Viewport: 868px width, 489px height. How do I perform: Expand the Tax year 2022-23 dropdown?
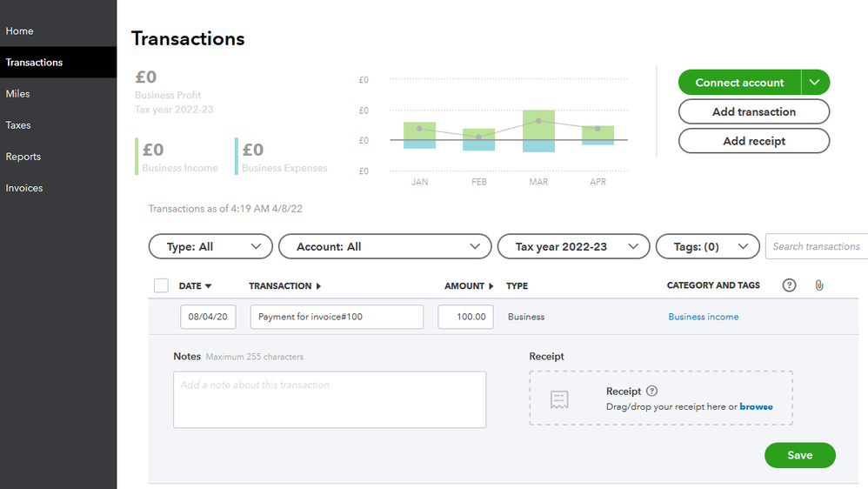(572, 247)
